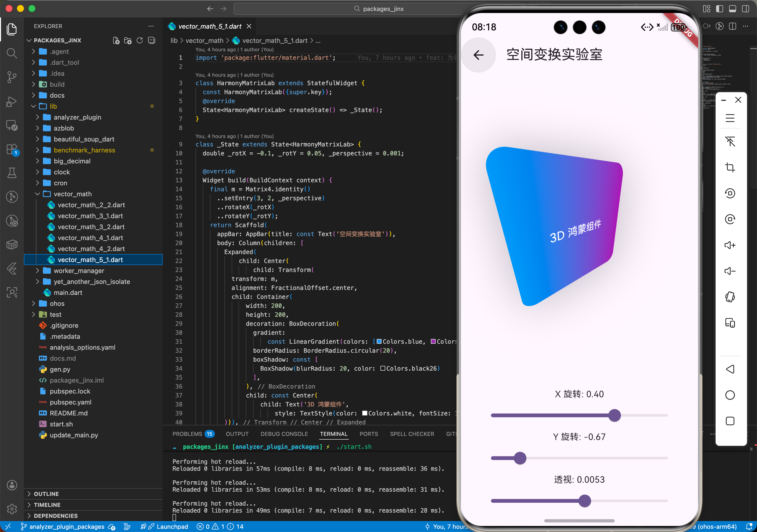Tap the back arrow in phone app bar
The image size is (757, 532).
(478, 55)
